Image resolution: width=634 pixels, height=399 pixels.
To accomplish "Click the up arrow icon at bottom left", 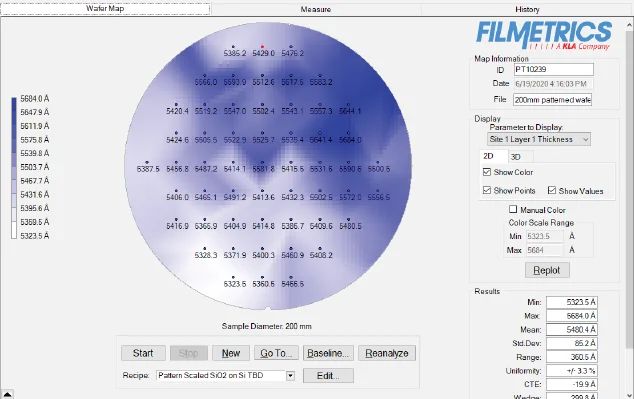I will (7, 394).
